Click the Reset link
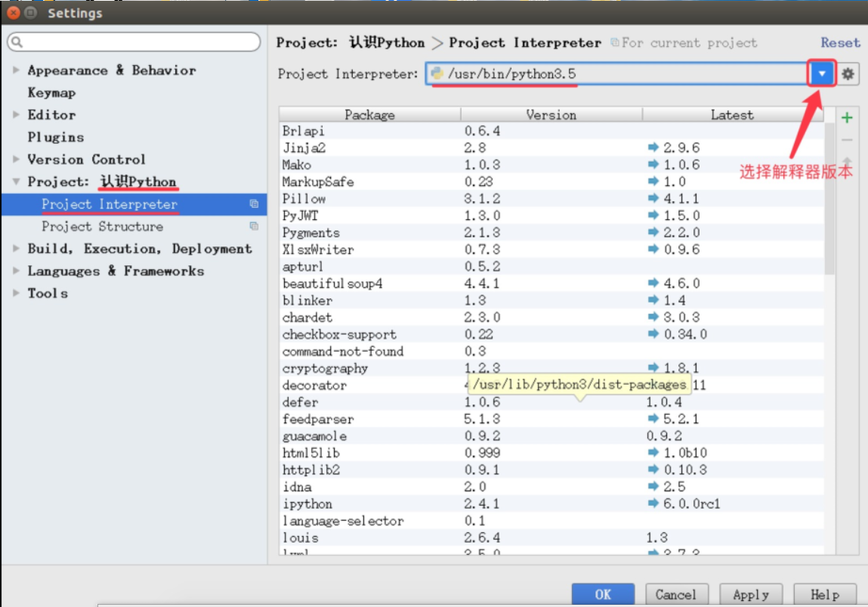 (x=840, y=42)
